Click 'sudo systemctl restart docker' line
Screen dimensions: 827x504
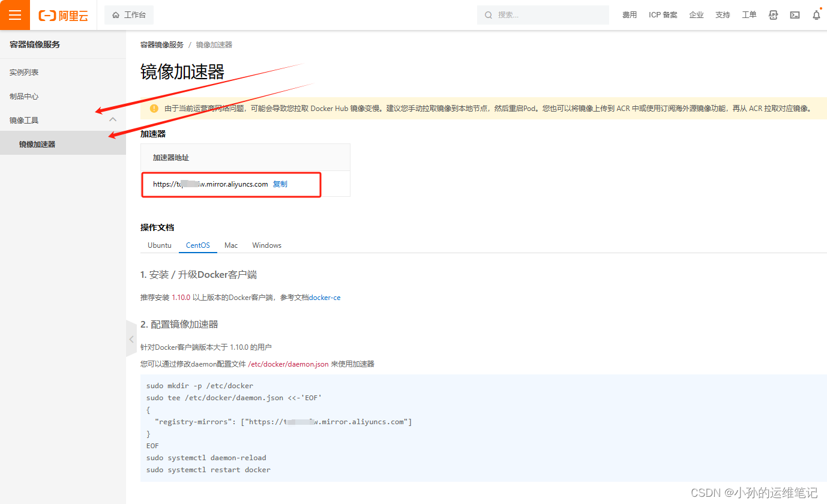point(208,470)
